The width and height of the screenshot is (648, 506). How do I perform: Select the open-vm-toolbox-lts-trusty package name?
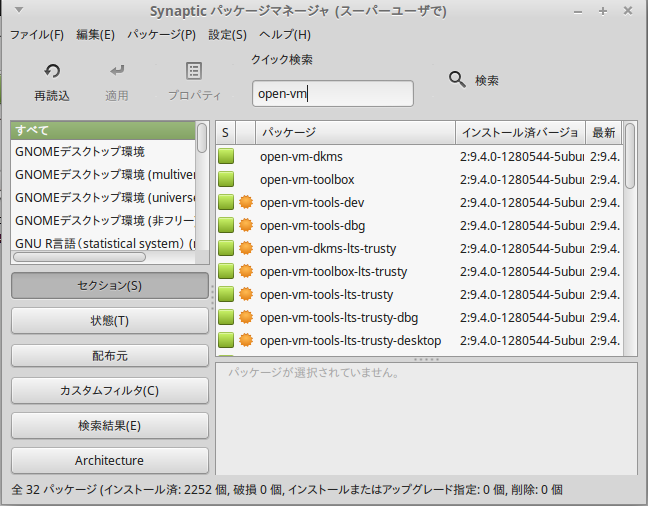tap(334, 272)
